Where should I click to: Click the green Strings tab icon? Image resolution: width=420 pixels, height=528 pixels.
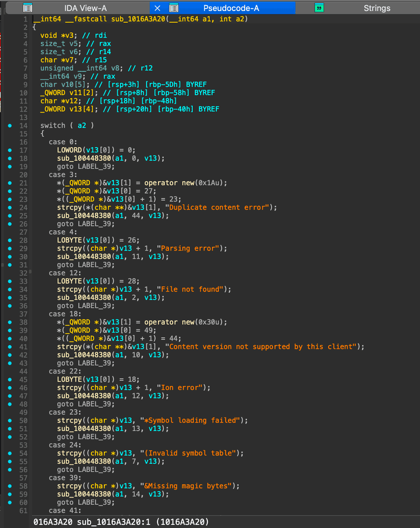click(319, 8)
